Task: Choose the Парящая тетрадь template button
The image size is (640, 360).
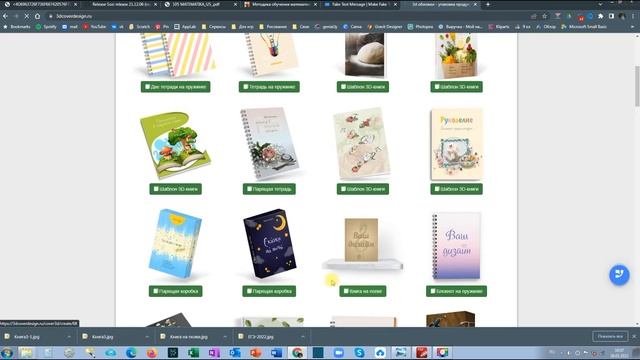Action: tap(269, 189)
